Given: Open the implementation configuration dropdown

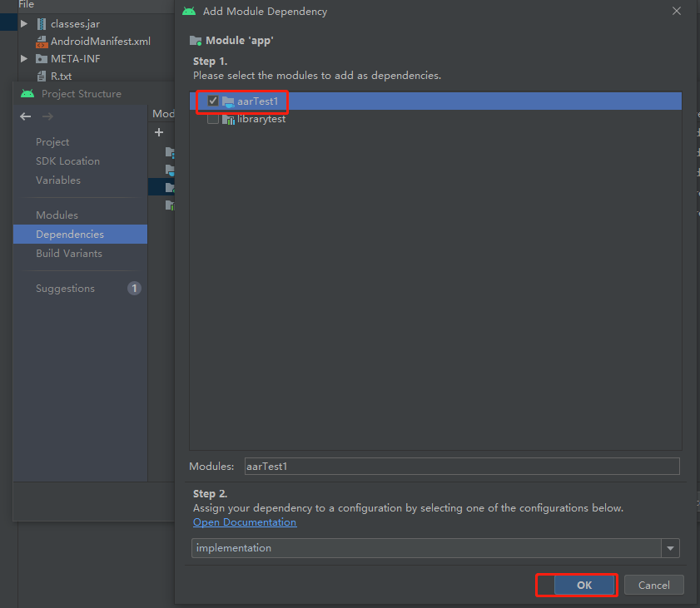Looking at the screenshot, I should point(435,548).
